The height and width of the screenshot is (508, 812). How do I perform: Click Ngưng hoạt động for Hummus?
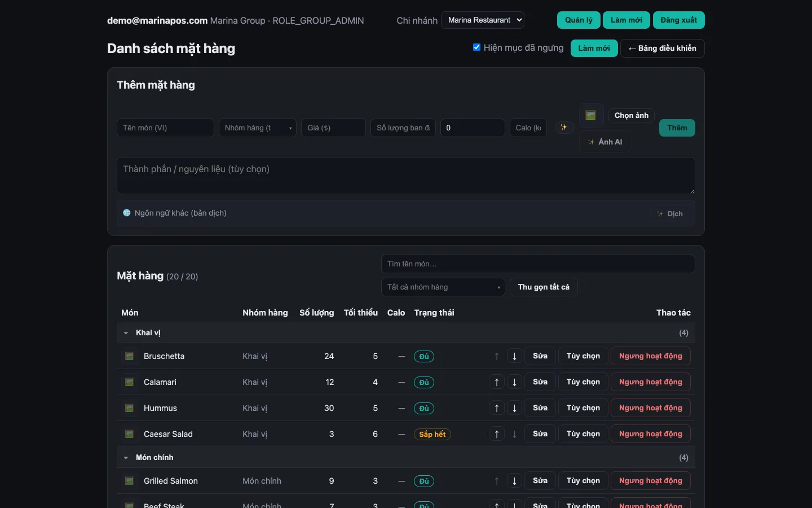(651, 408)
